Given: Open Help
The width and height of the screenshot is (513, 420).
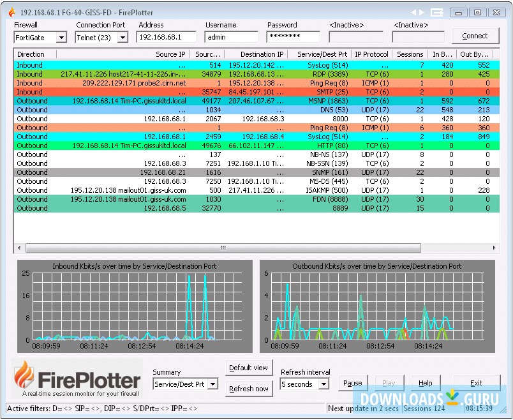Looking at the screenshot, I should [x=426, y=383].
